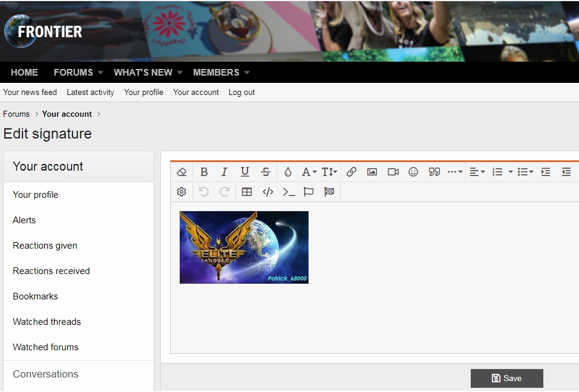
Task: Open the more insert options ellipsis dropdown
Action: tap(455, 172)
